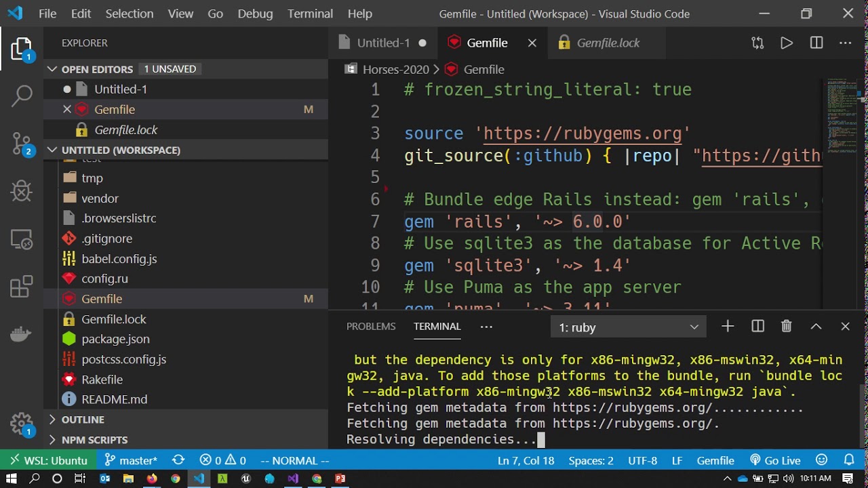868x488 pixels.
Task: Open the Docker view
Action: pos(22,334)
